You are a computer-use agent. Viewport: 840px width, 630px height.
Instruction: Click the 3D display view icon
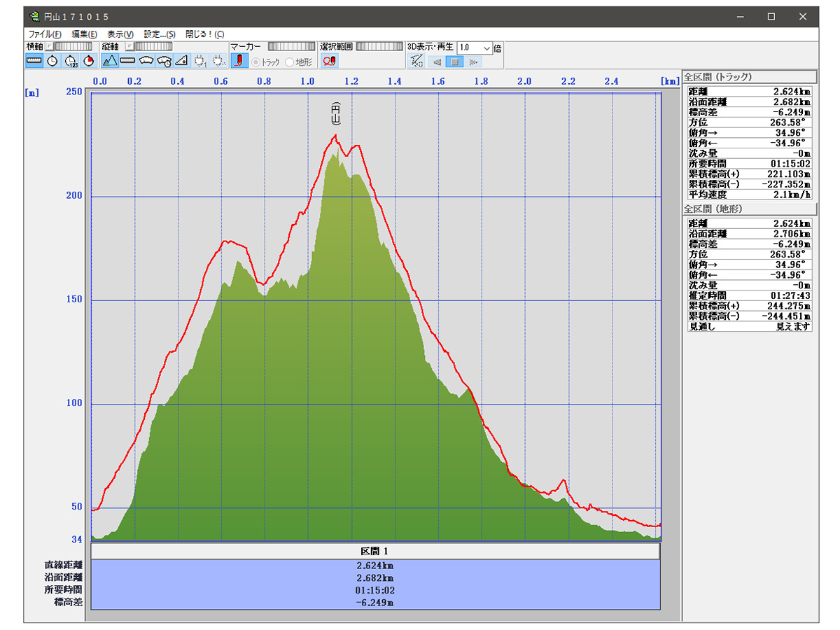click(x=416, y=62)
